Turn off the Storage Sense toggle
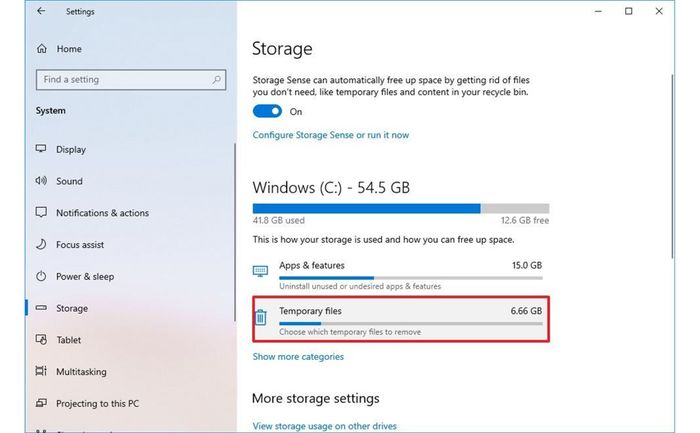 tap(267, 111)
